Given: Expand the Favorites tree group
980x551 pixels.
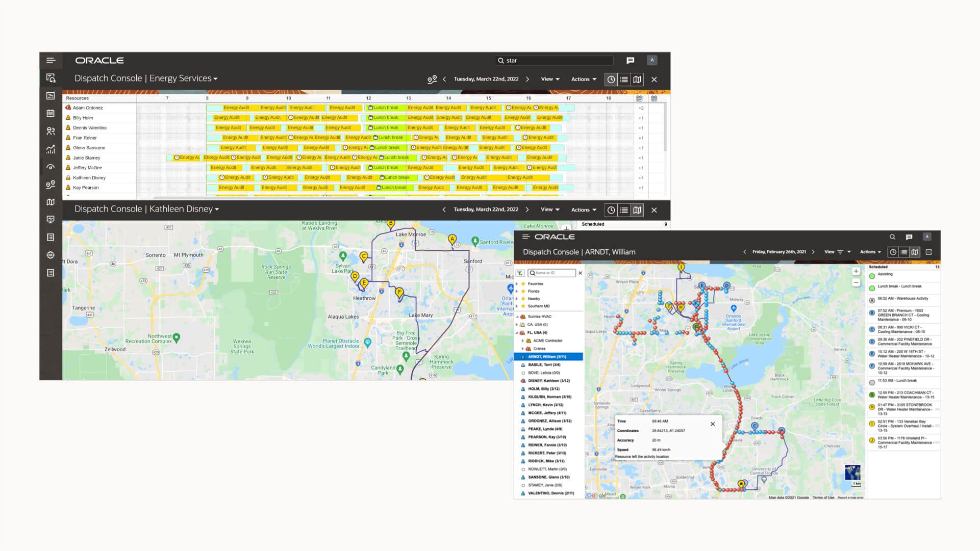Looking at the screenshot, I should click(x=517, y=284).
